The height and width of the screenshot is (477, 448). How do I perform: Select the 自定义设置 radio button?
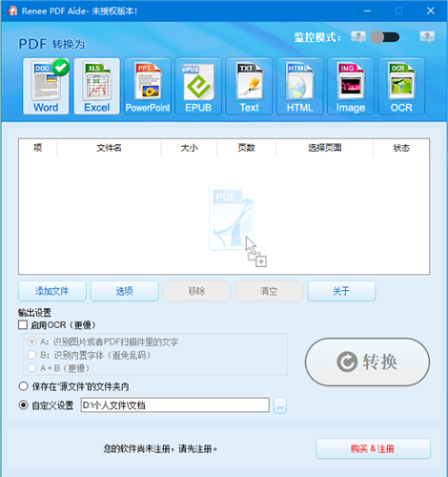(23, 405)
